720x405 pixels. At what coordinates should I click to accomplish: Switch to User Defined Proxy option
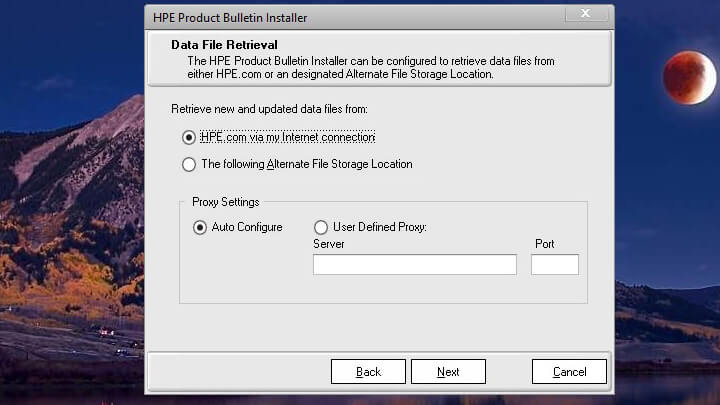[x=321, y=227]
